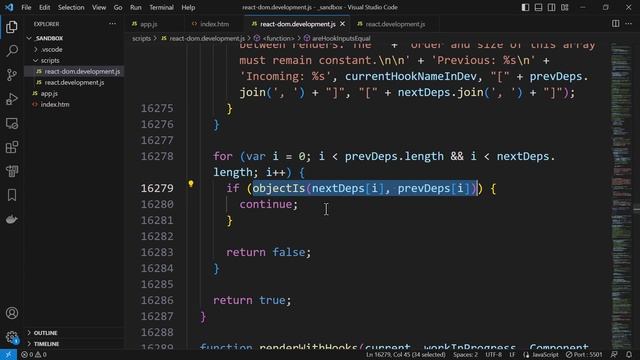Change indentation via Spaces: 2
The width and height of the screenshot is (640, 360).
465,355
